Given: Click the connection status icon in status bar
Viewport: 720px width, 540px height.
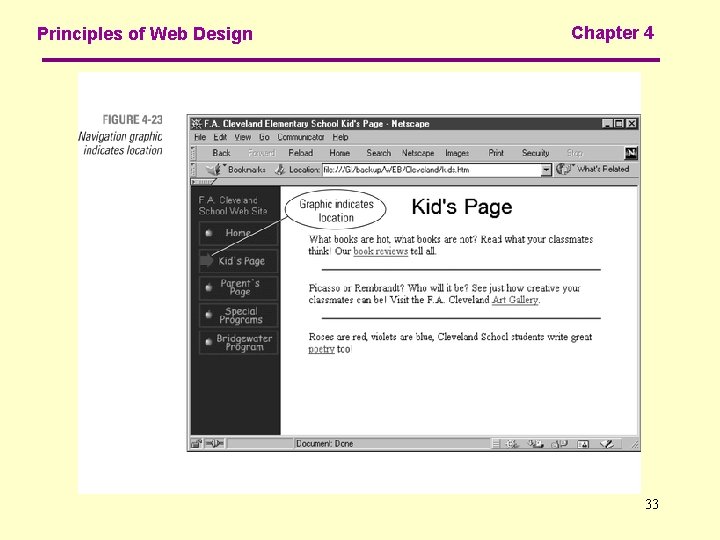Looking at the screenshot, I should point(214,444).
